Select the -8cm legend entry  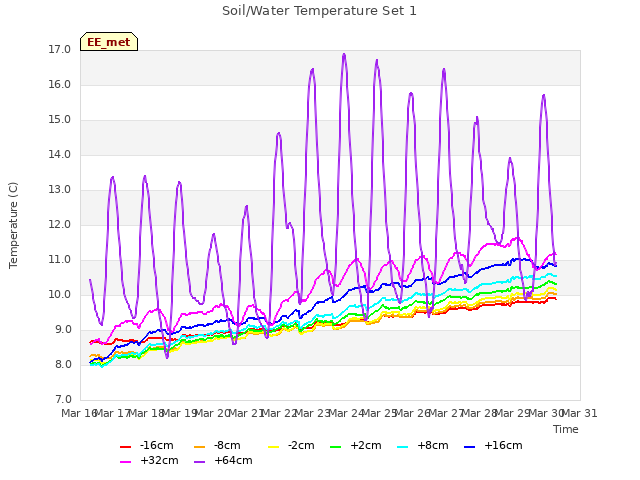click(x=217, y=445)
